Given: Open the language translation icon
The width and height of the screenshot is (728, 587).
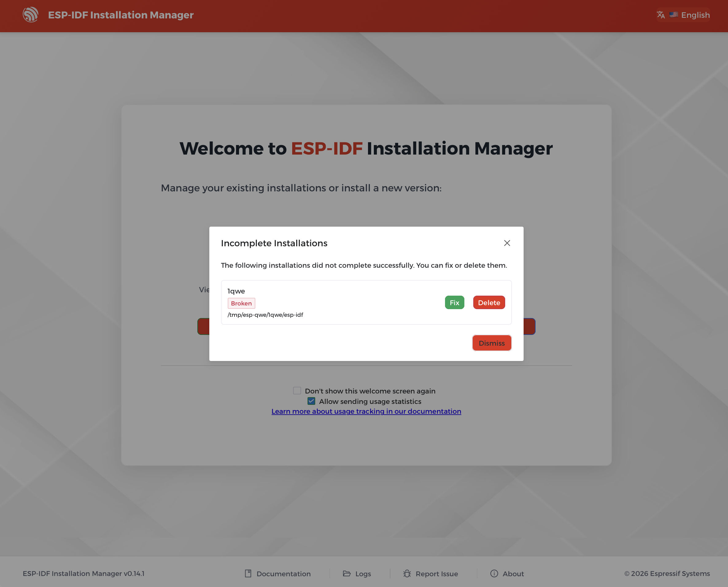Looking at the screenshot, I should coord(660,15).
